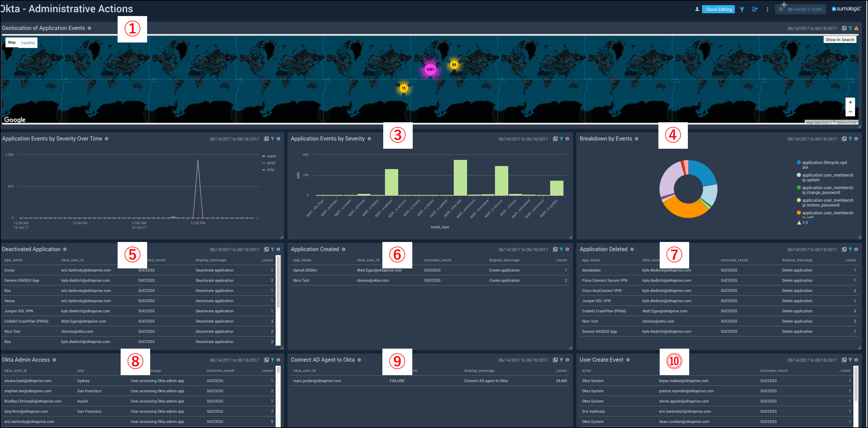868x428 pixels.
Task: Open the dashboard share user icon
Action: [x=697, y=9]
